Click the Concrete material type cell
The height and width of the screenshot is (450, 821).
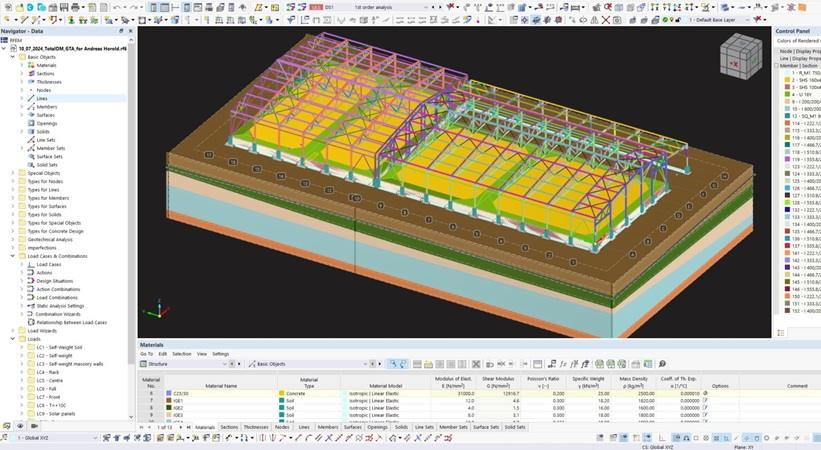(309, 393)
